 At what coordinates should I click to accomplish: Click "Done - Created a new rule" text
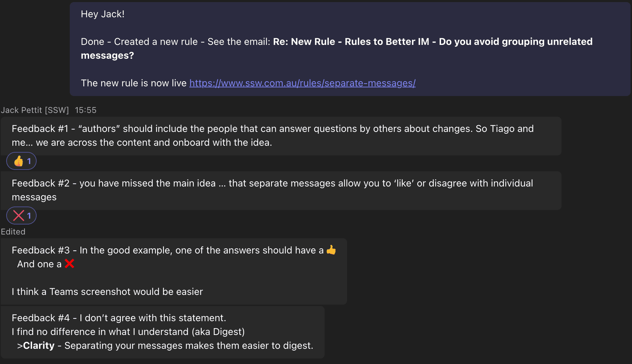(139, 42)
